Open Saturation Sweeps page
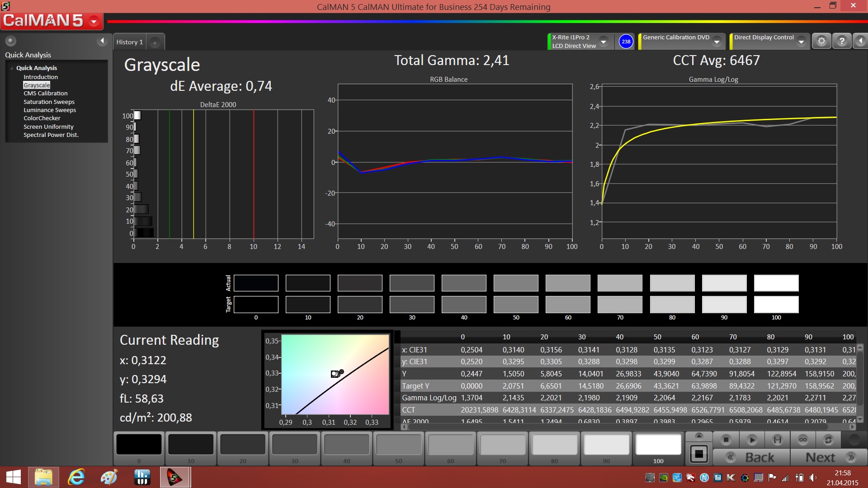Screen dimensions: 868x488 49,102
